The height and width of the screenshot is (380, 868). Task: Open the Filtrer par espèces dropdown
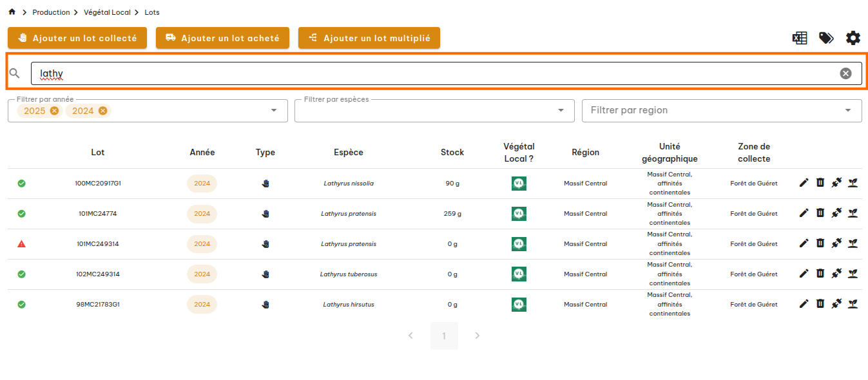pos(561,111)
